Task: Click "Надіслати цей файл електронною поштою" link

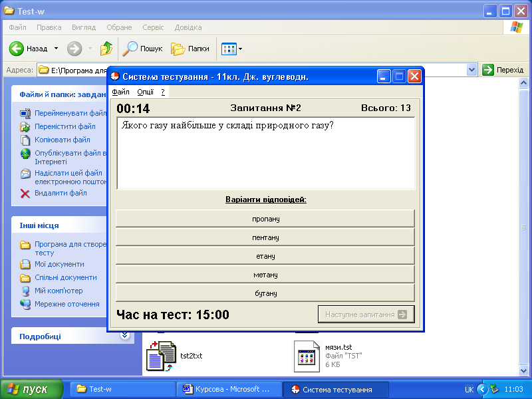Action: pos(70,177)
